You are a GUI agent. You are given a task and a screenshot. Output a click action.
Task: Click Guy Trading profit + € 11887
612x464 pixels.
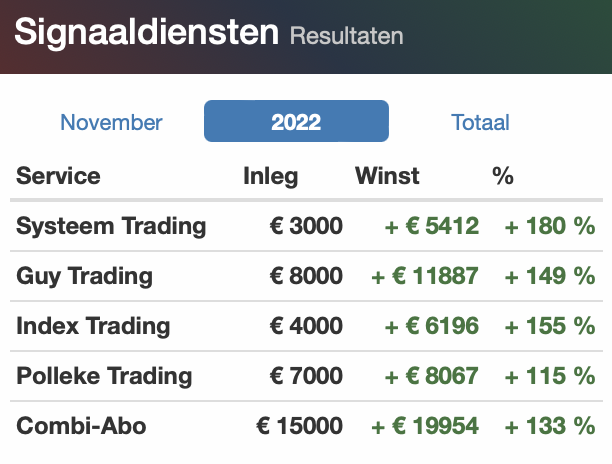tap(425, 276)
